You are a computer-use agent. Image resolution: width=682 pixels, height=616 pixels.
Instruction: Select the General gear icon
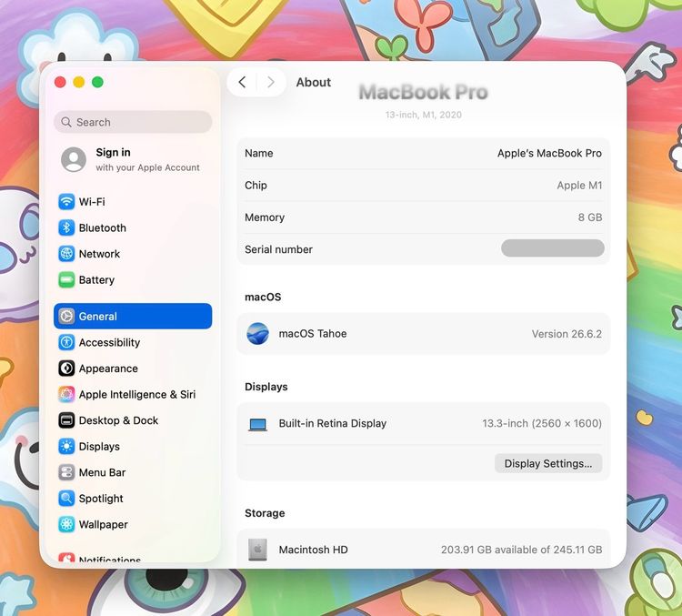66,316
